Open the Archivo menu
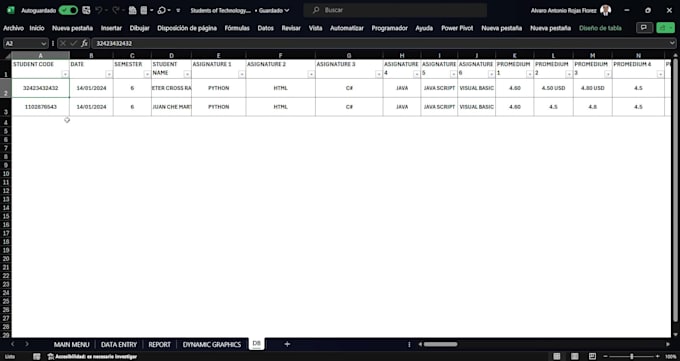Viewport: 680px width, 361px height. (13, 28)
